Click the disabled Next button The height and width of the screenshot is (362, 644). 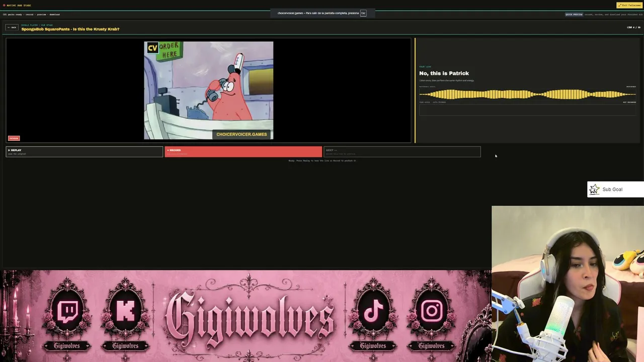click(402, 151)
